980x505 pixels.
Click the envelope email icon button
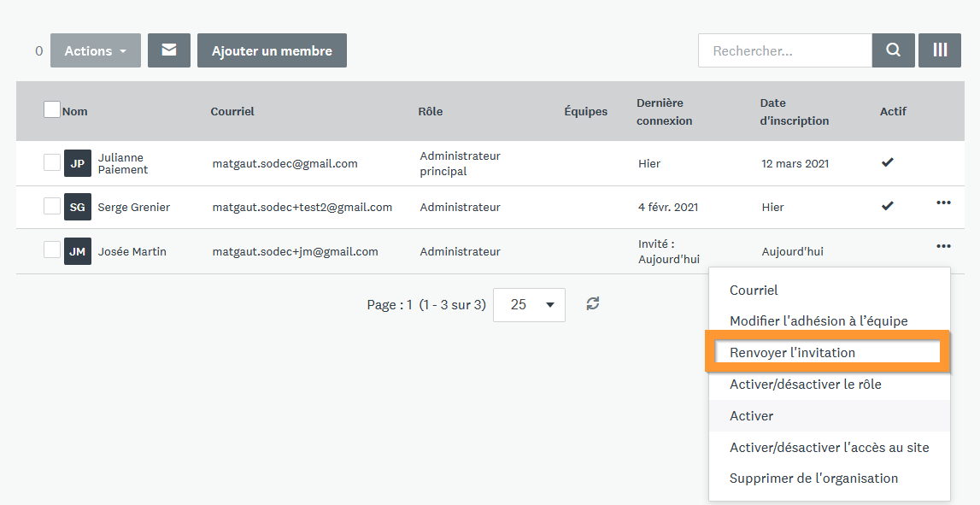click(x=169, y=50)
